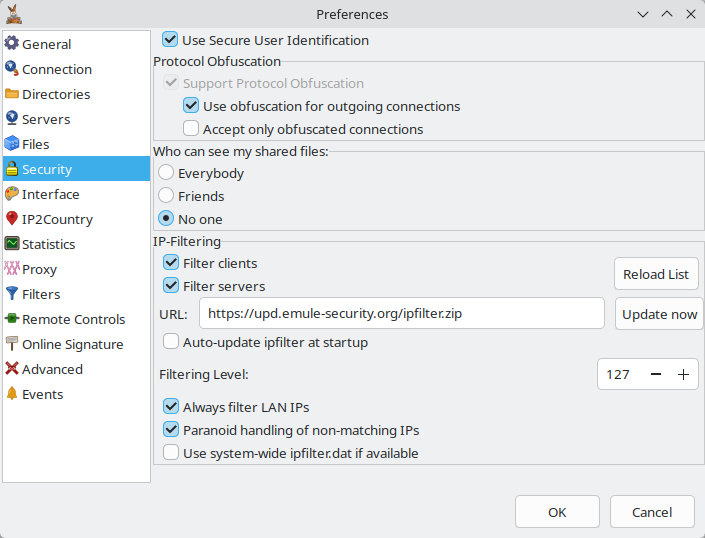Open the Proxy preferences page
Image resolution: width=705 pixels, height=538 pixels.
(x=76, y=269)
